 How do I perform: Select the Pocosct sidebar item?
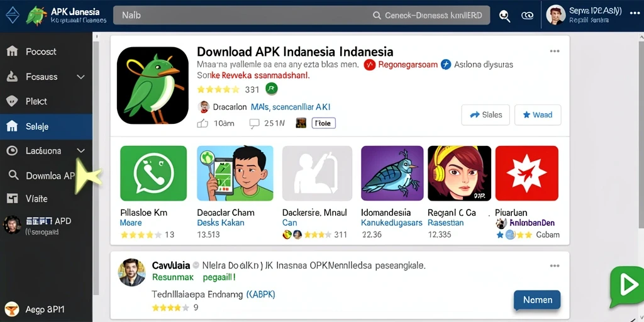[x=46, y=52]
